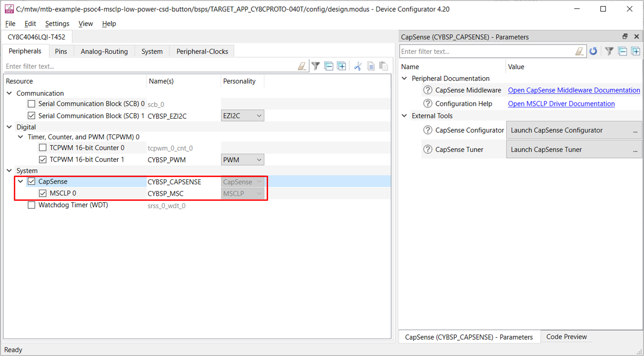Select the Peripherals tab
644x356 pixels.
[x=25, y=51]
